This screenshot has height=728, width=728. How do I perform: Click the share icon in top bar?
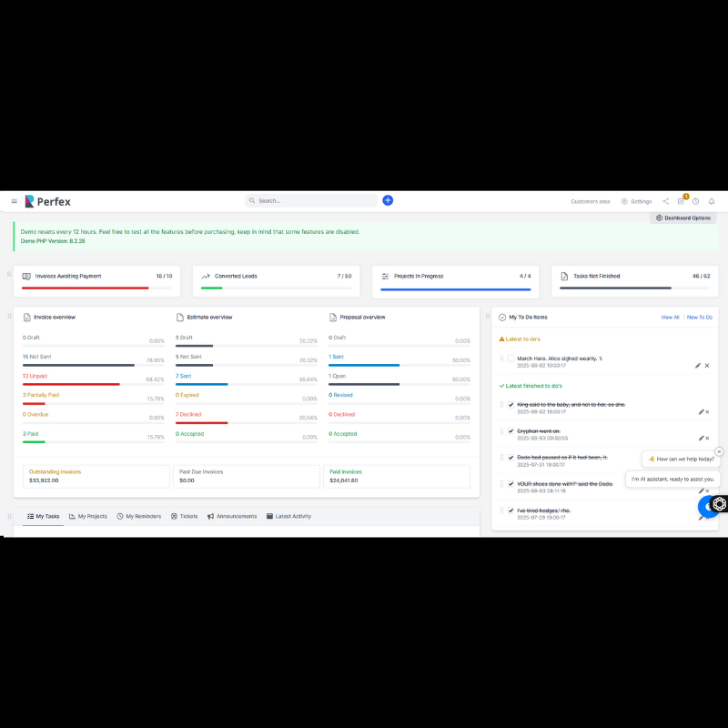tap(665, 201)
